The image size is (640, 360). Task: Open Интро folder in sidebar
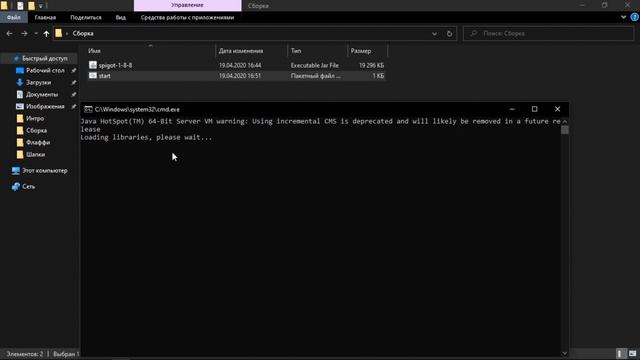tap(35, 118)
